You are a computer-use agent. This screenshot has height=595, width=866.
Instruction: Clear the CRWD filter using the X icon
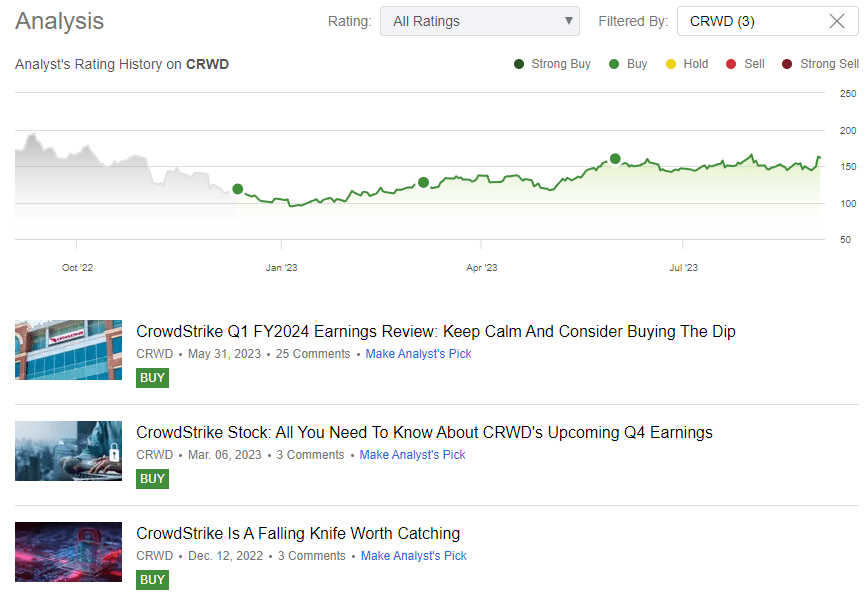(x=838, y=20)
